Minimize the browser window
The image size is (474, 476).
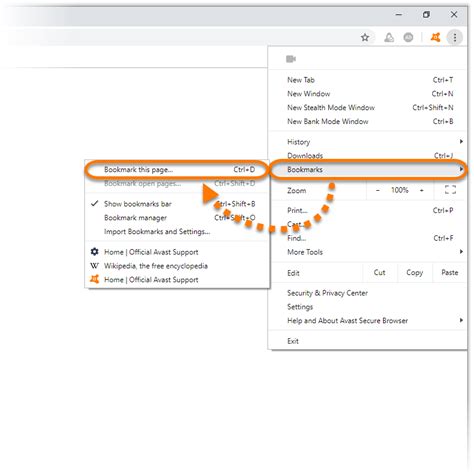(x=399, y=15)
